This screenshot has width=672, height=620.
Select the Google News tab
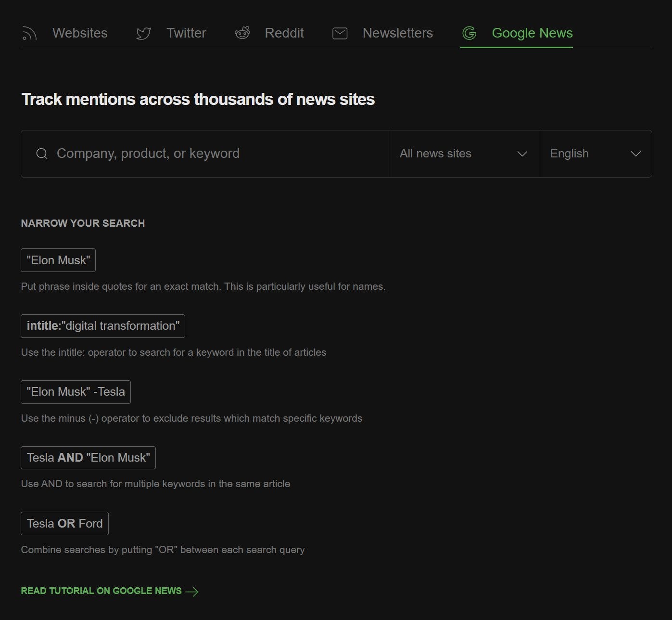pyautogui.click(x=517, y=33)
